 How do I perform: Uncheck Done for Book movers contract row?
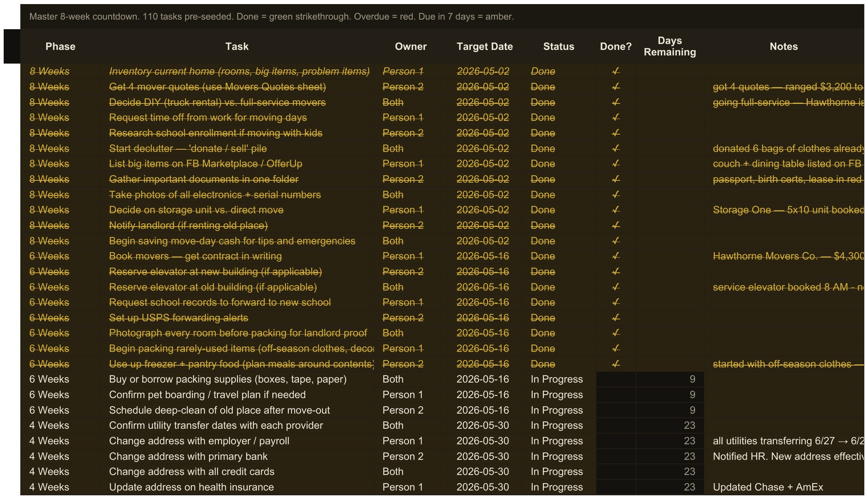pos(616,256)
